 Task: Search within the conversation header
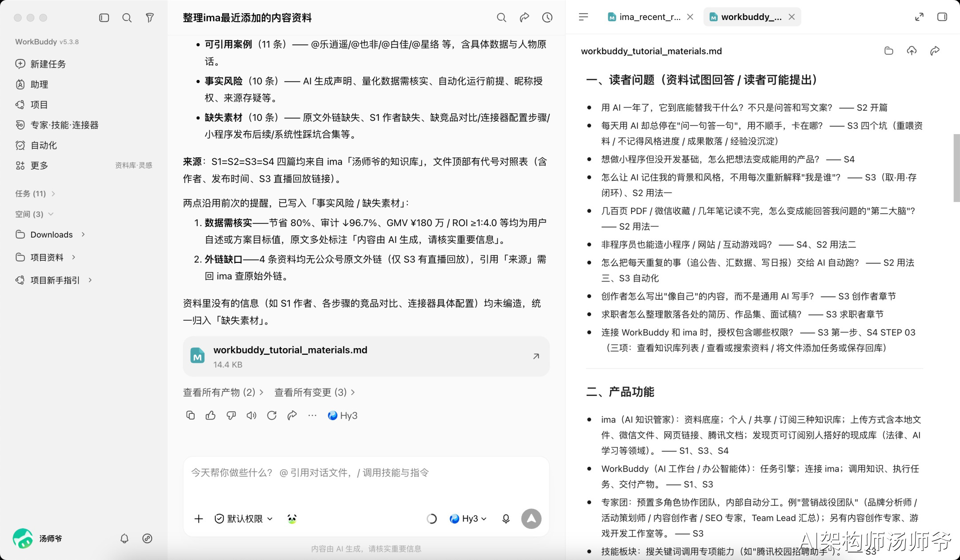[x=501, y=18]
